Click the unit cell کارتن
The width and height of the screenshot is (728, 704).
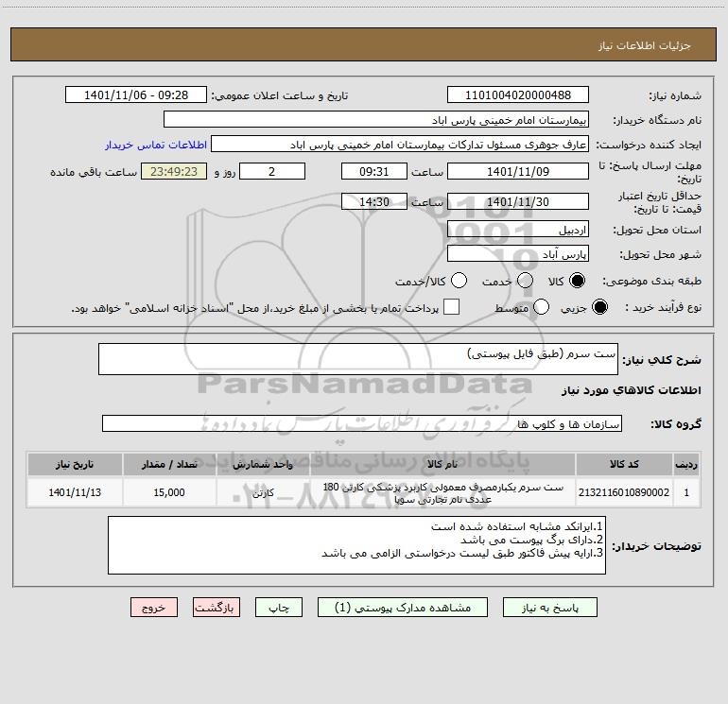pos(263,492)
